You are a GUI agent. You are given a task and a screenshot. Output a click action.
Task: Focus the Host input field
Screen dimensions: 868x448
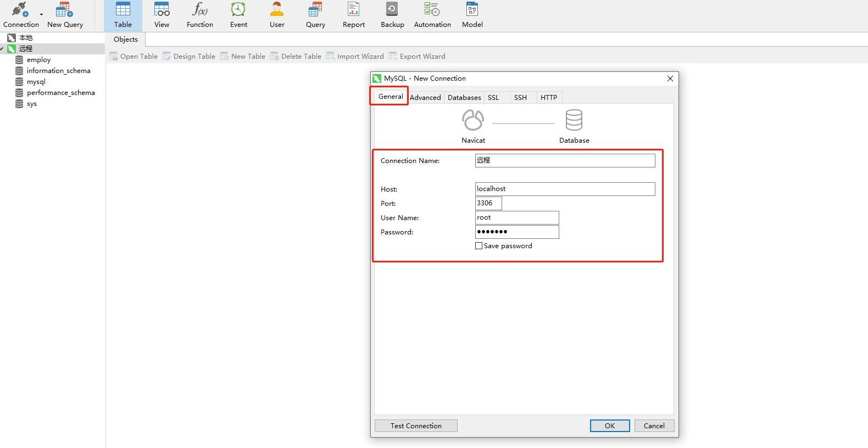click(x=565, y=189)
